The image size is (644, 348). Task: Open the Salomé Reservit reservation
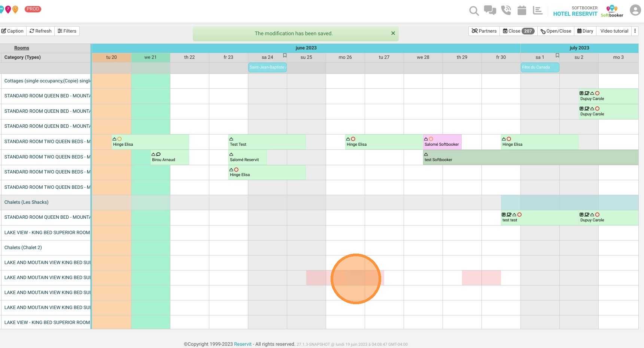click(247, 157)
